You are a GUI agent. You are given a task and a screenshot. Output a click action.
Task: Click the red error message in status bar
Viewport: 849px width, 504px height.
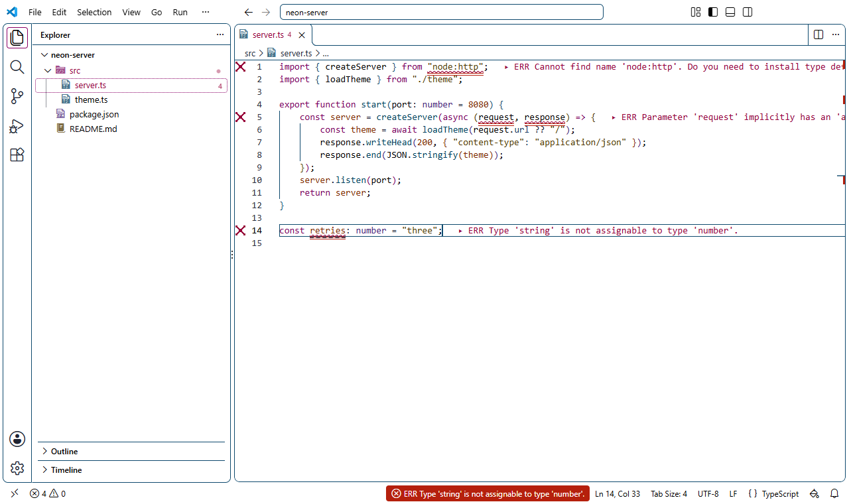coord(488,493)
